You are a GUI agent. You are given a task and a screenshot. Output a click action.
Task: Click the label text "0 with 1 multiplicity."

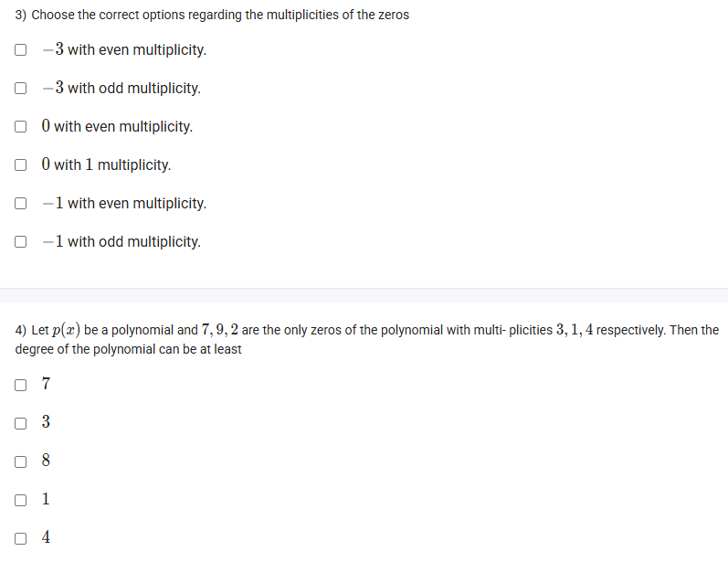coord(106,164)
